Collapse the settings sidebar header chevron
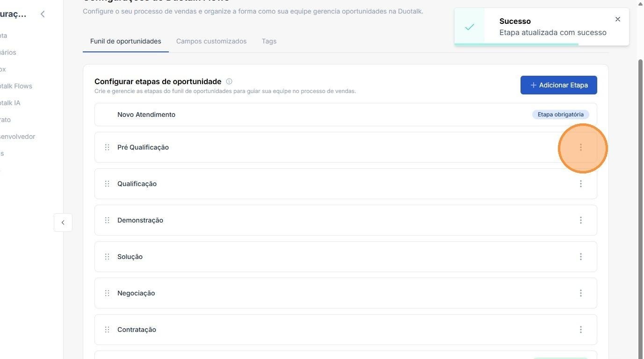Image resolution: width=644 pixels, height=359 pixels. [x=43, y=14]
